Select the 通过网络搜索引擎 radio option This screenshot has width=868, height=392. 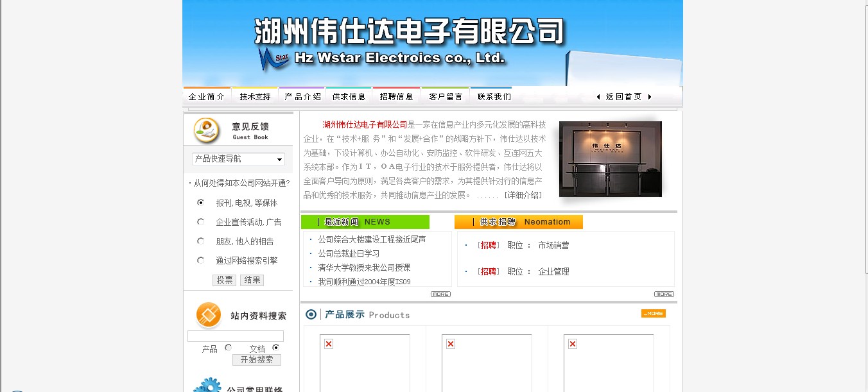(201, 260)
